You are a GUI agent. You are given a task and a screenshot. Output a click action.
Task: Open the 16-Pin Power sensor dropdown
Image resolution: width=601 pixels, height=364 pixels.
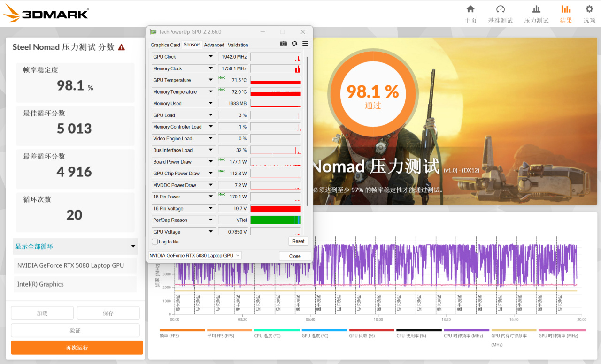click(211, 197)
